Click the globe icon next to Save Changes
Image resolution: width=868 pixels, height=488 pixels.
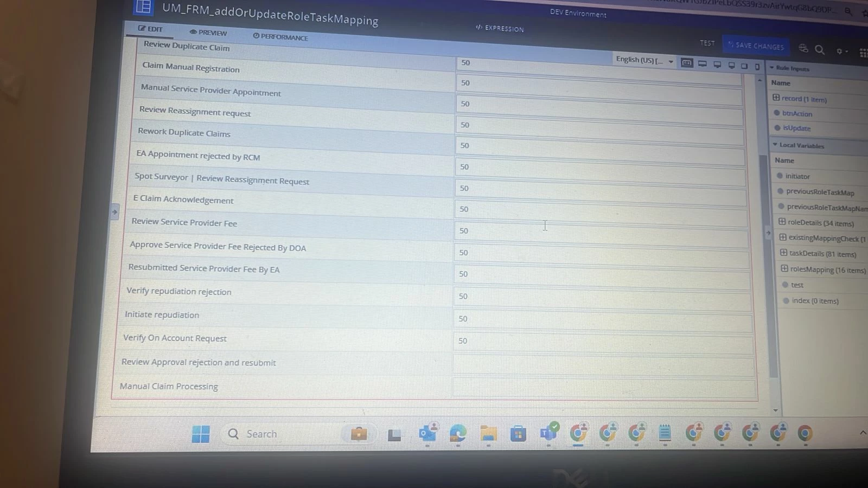(x=803, y=48)
